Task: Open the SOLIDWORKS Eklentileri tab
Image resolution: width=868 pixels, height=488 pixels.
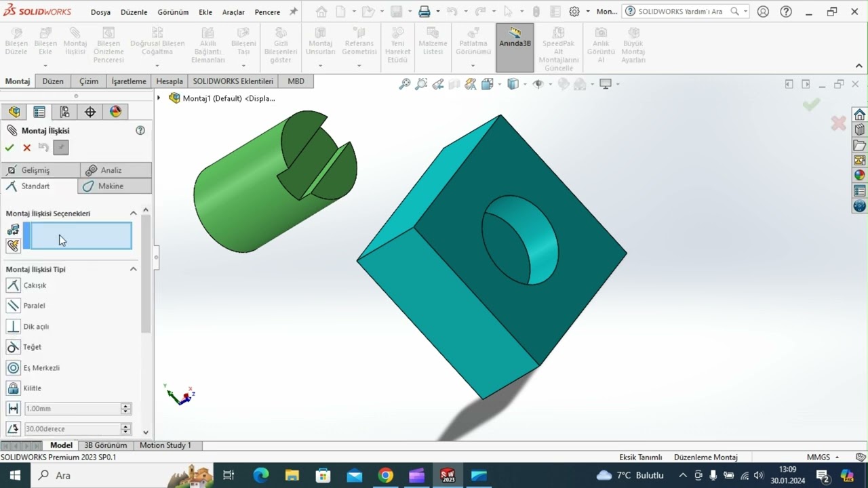Action: coord(233,81)
